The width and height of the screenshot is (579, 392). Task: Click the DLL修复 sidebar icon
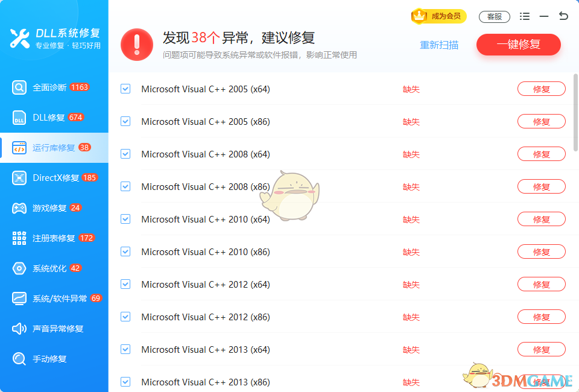pyautogui.click(x=19, y=118)
